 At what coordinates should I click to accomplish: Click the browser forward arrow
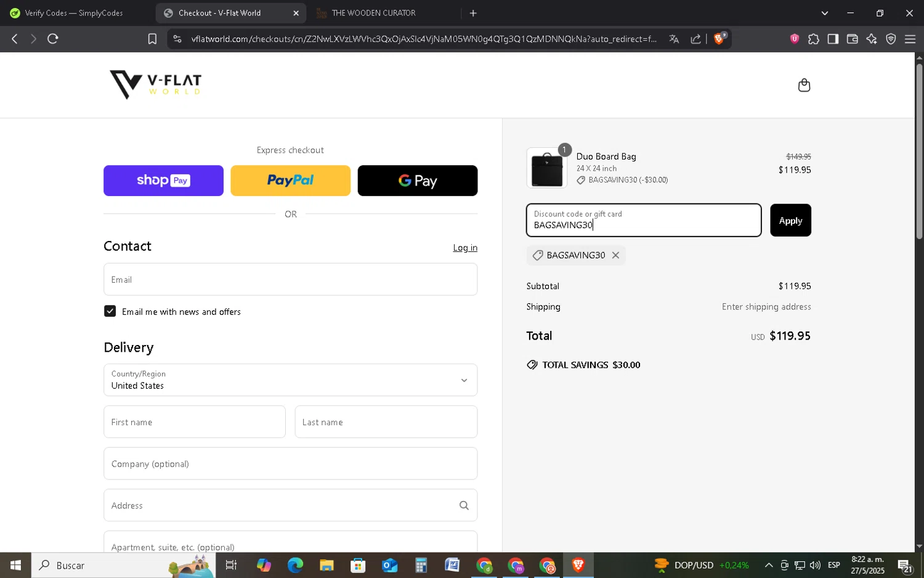click(x=33, y=39)
